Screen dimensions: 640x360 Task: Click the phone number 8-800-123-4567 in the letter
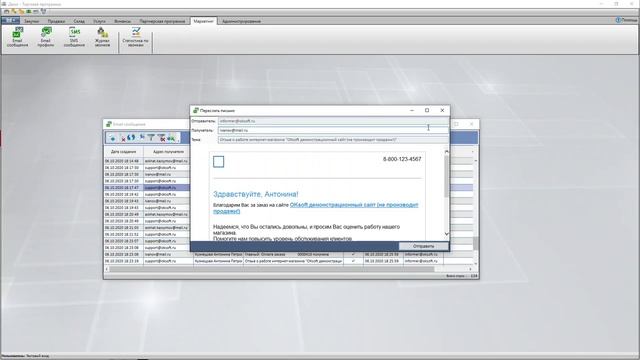tap(402, 159)
